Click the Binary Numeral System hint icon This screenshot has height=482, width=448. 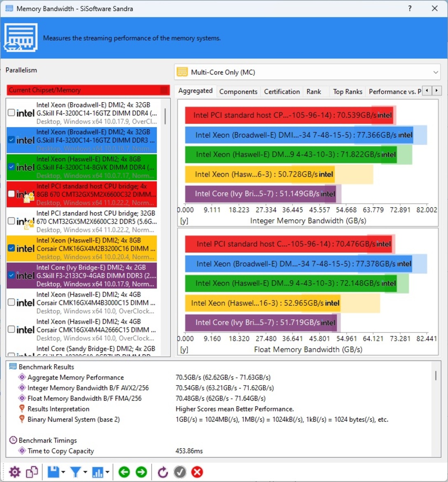(22, 419)
